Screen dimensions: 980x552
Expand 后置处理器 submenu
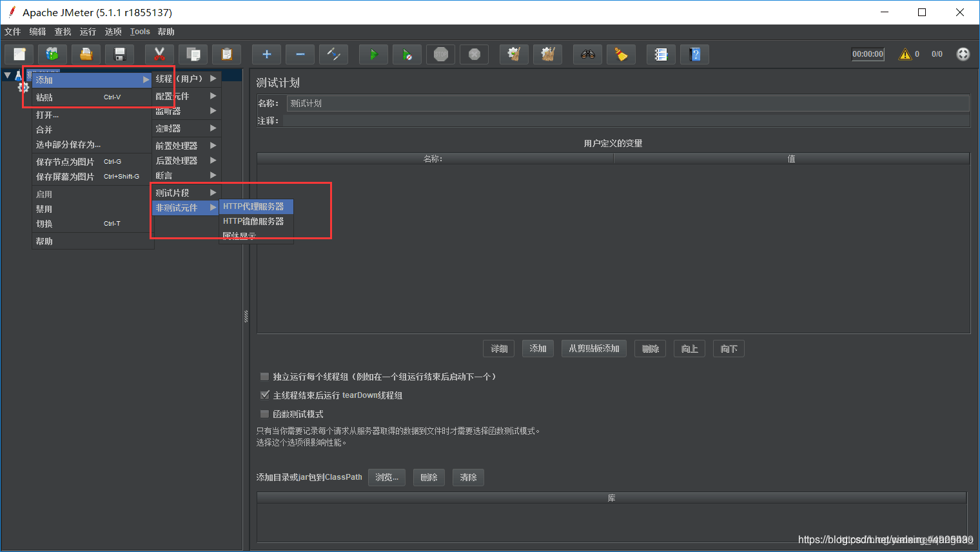pyautogui.click(x=186, y=161)
